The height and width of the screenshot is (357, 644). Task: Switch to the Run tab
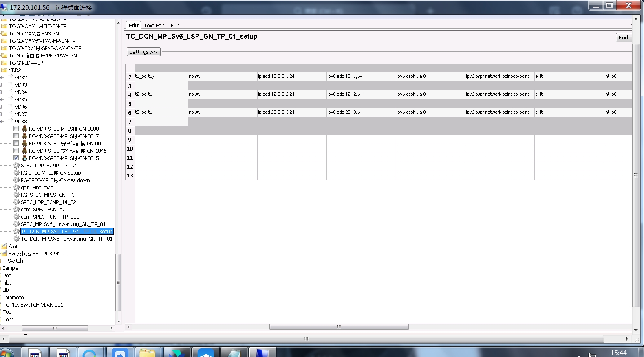point(175,25)
